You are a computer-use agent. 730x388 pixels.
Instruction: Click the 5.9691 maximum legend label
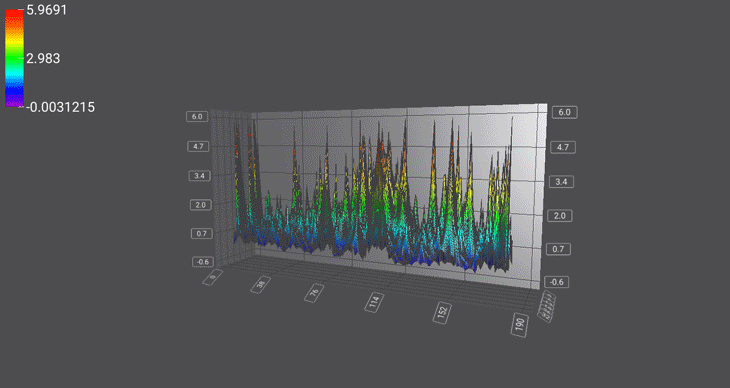tap(47, 10)
